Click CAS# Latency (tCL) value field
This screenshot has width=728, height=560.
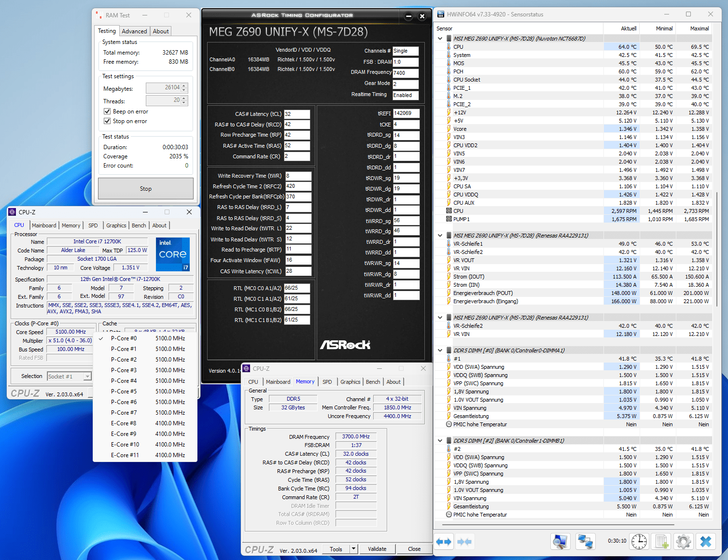point(297,114)
